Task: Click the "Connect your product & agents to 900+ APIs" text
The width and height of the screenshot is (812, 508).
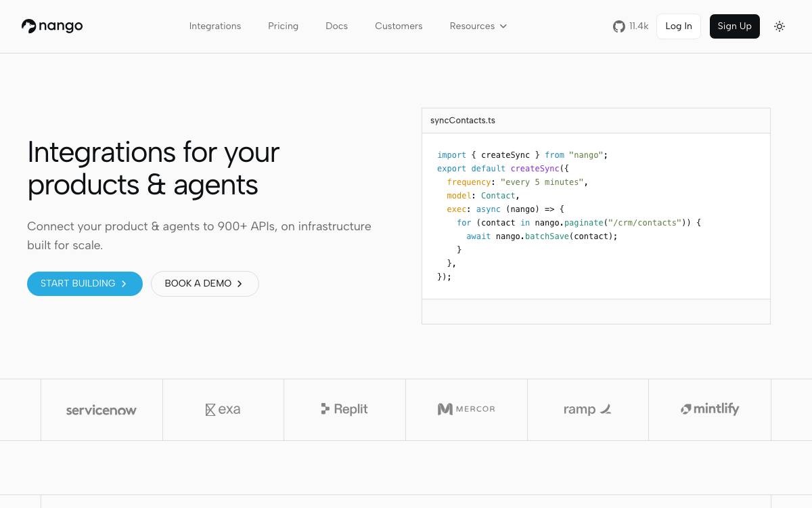Action: click(199, 236)
